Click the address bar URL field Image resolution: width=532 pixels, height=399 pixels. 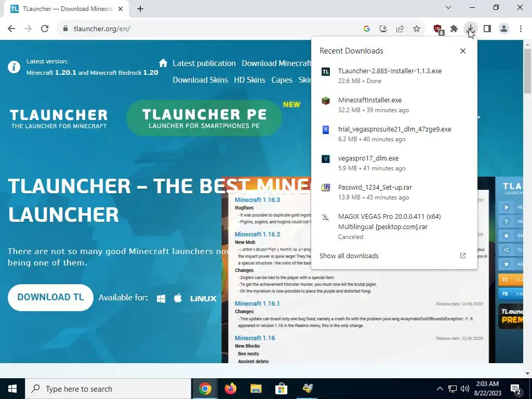pyautogui.click(x=210, y=29)
